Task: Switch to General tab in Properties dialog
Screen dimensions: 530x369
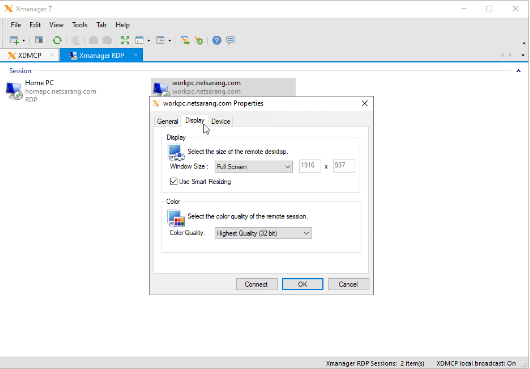Action: tap(167, 121)
